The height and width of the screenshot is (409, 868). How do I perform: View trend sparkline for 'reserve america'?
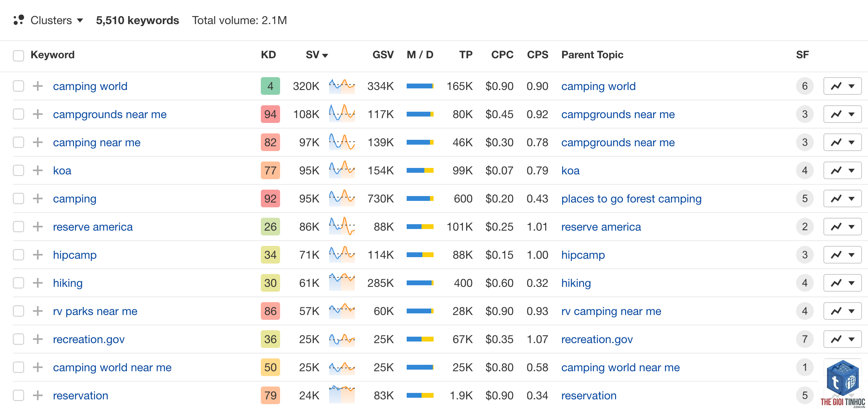click(342, 227)
